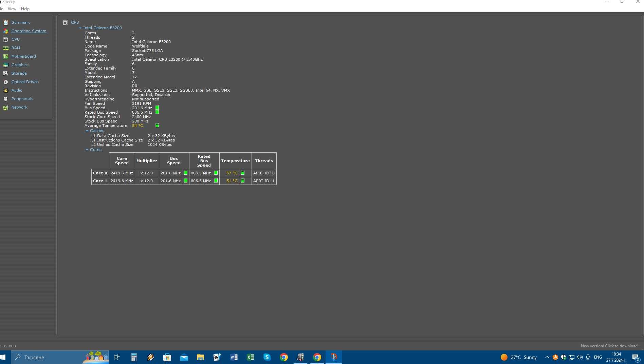Click New version download notice
Image resolution: width=644 pixels, height=364 pixels.
(610, 346)
